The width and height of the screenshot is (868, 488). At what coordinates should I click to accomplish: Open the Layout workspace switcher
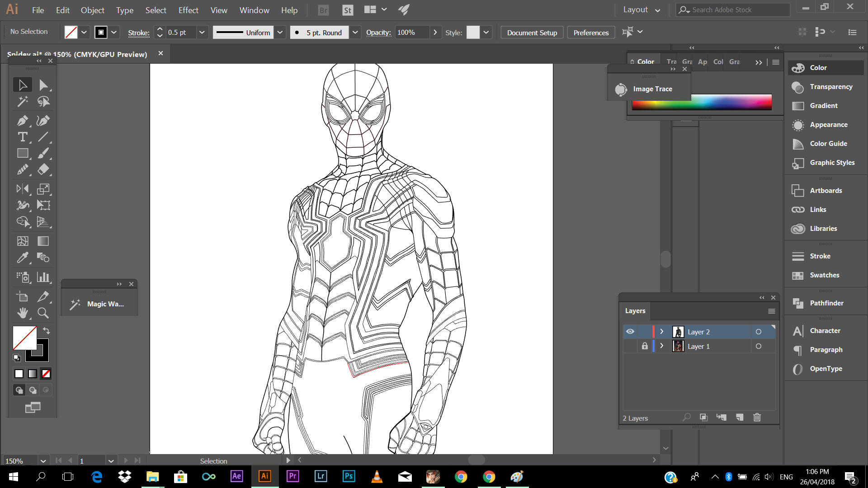point(642,9)
